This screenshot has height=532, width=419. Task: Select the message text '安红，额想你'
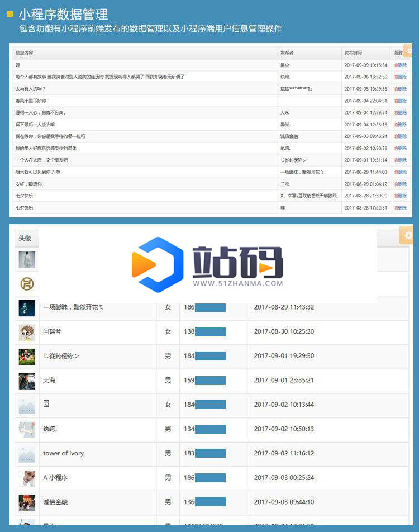pyautogui.click(x=28, y=184)
